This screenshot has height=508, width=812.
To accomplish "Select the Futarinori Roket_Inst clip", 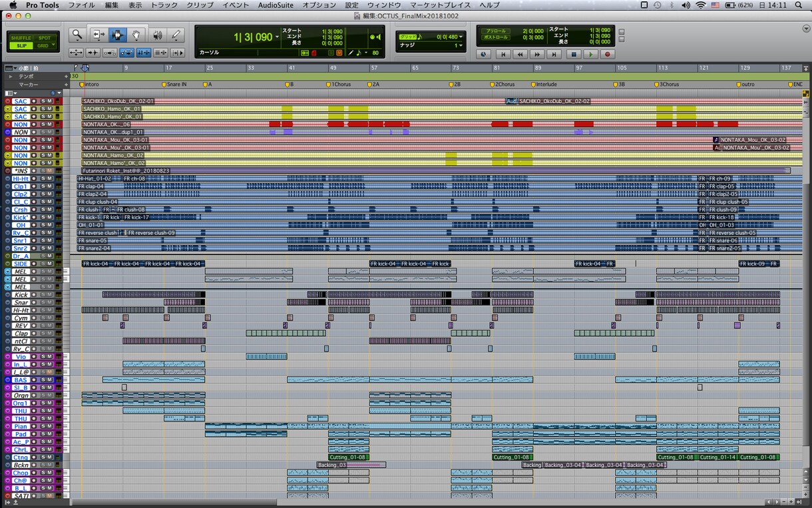I will click(x=436, y=171).
